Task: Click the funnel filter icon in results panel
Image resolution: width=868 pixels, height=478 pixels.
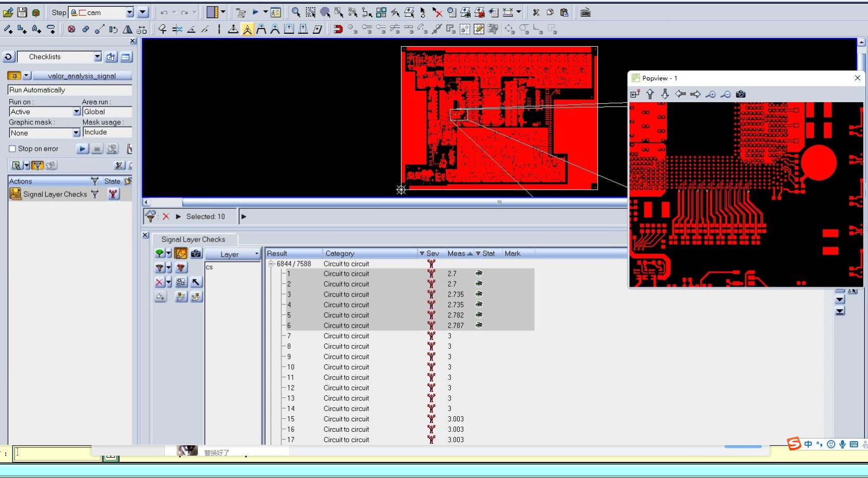Action: pos(160,268)
